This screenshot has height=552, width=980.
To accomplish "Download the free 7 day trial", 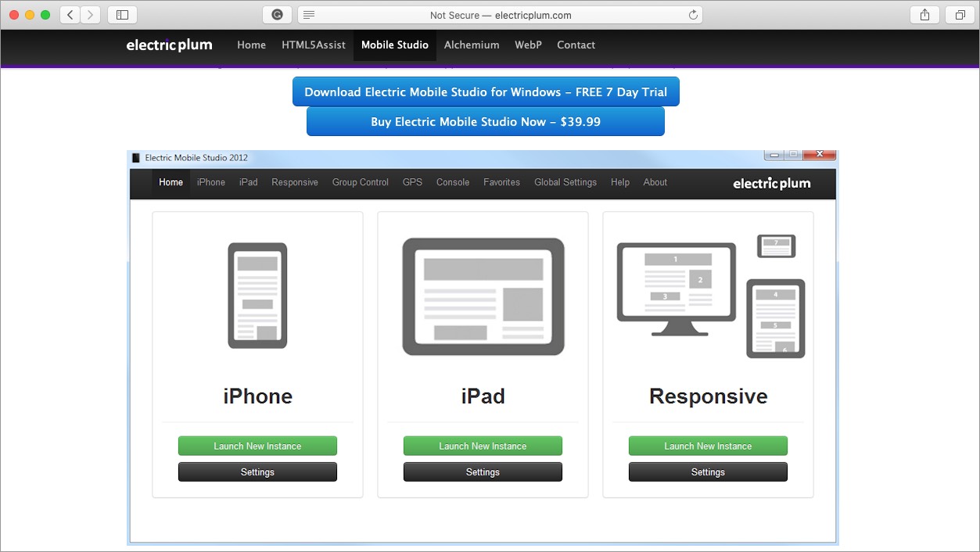I will [x=485, y=91].
